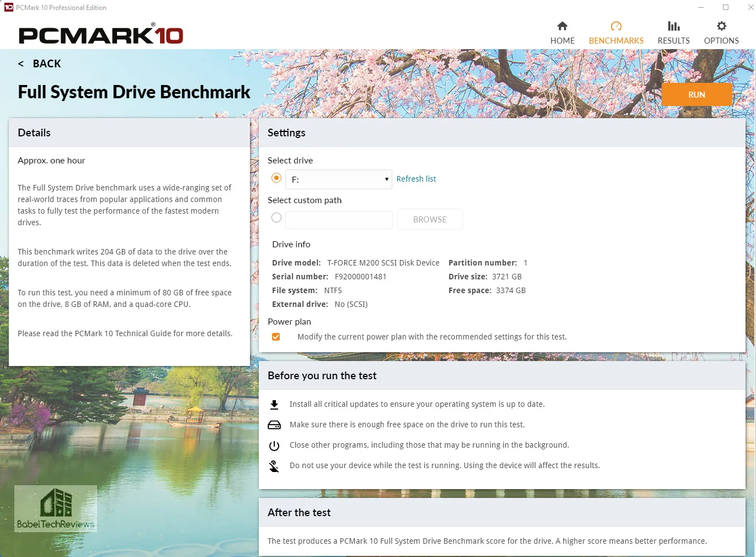Click the download icon beside critical updates tip
Screen dimensions: 756x557
(274, 405)
